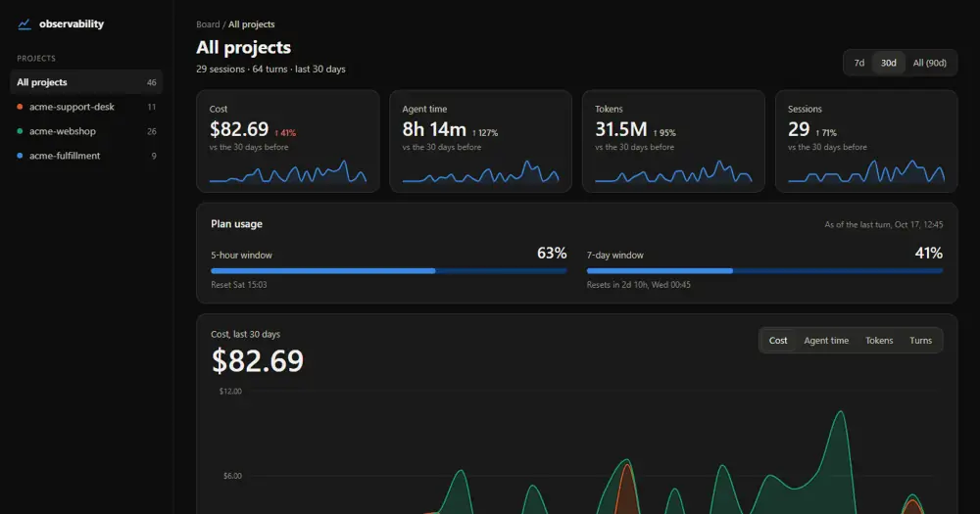Choose the All (90d) range
Viewport: 980px width, 514px height.
click(x=929, y=63)
